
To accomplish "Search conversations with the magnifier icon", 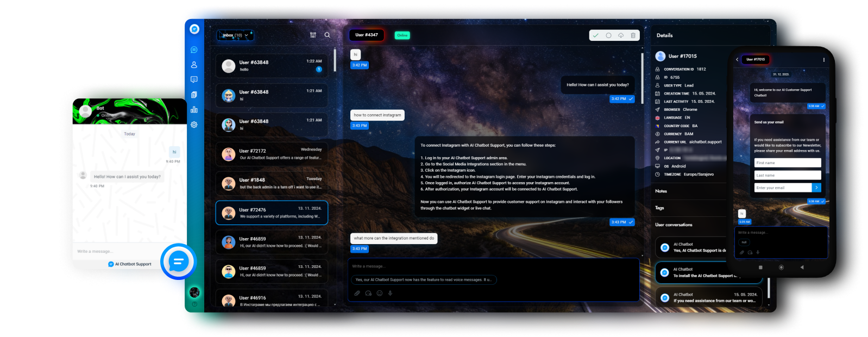I will (x=327, y=35).
